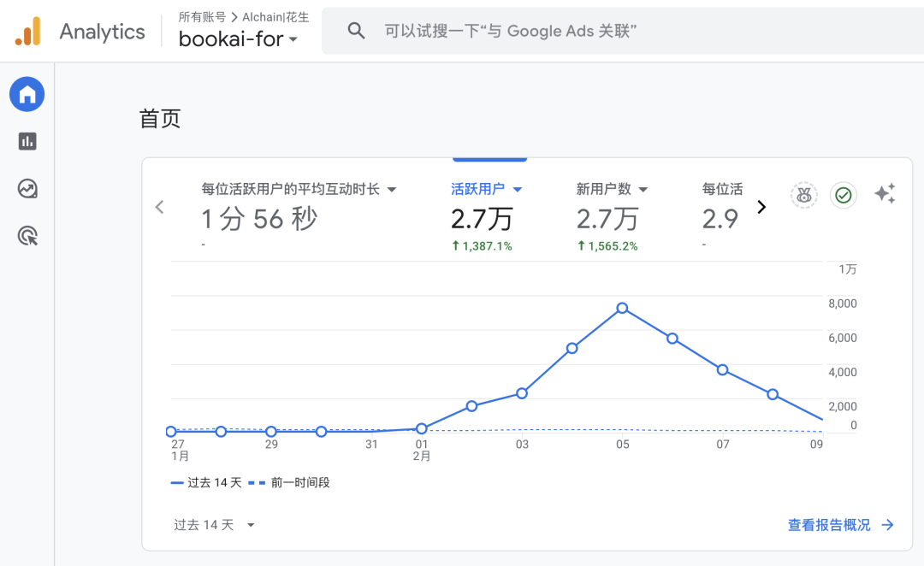Click the dashed medal badge icon
This screenshot has width=924, height=566.
[x=803, y=195]
